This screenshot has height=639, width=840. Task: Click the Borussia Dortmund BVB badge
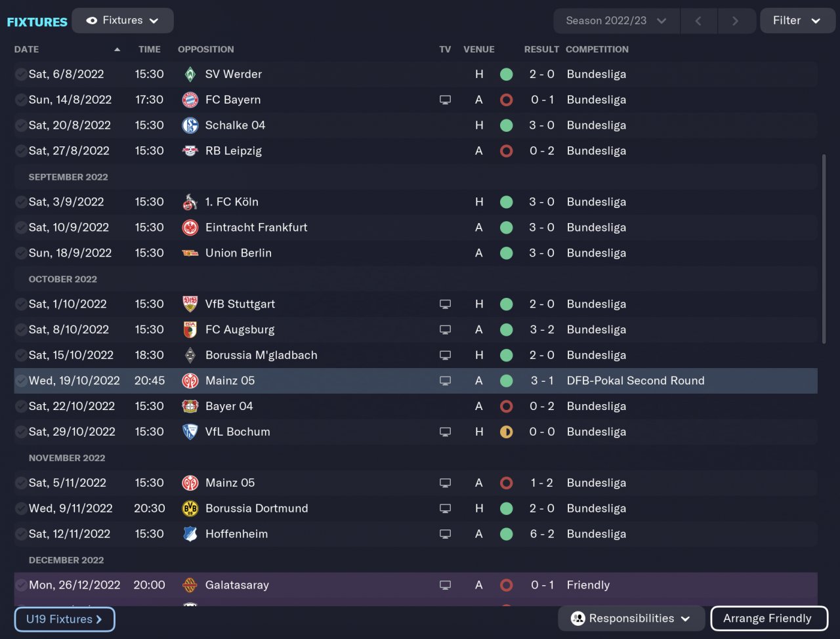pos(190,508)
